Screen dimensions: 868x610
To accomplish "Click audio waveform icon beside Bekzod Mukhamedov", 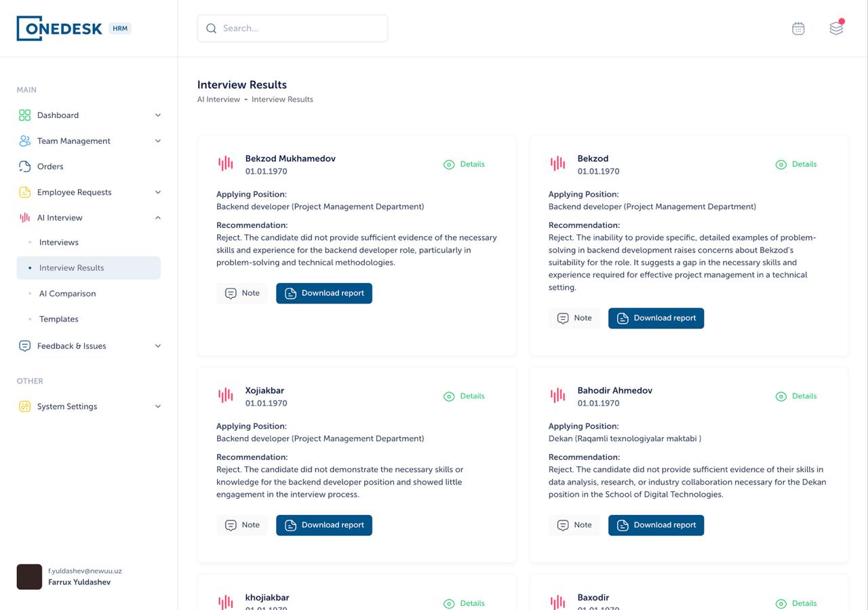I will (226, 164).
